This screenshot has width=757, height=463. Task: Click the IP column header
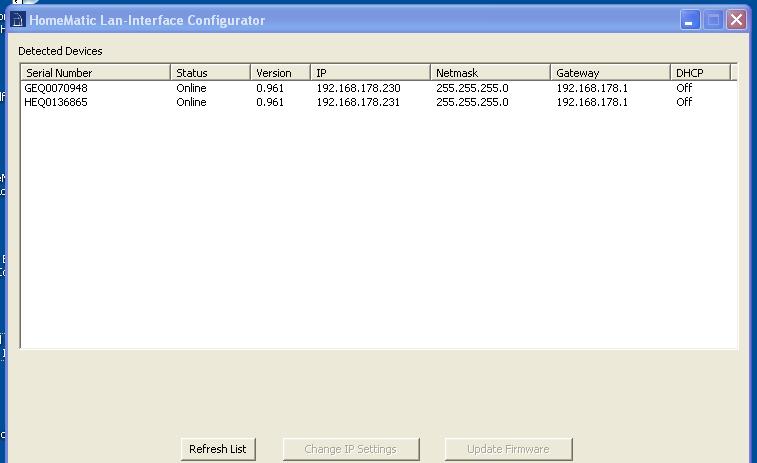[370, 72]
